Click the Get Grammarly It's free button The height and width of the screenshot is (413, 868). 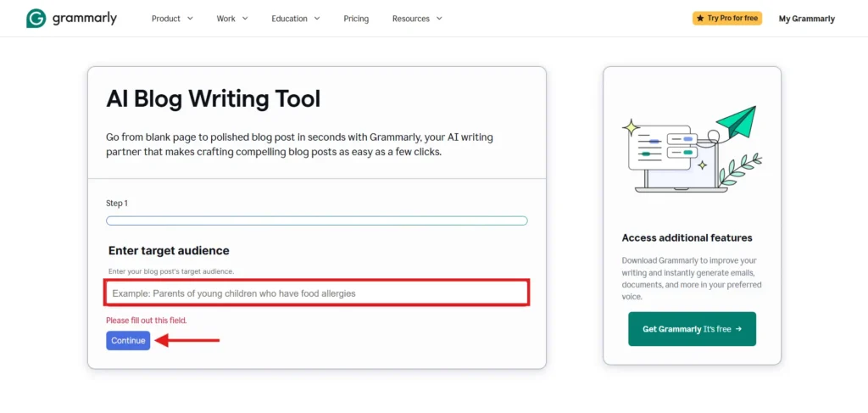(692, 329)
